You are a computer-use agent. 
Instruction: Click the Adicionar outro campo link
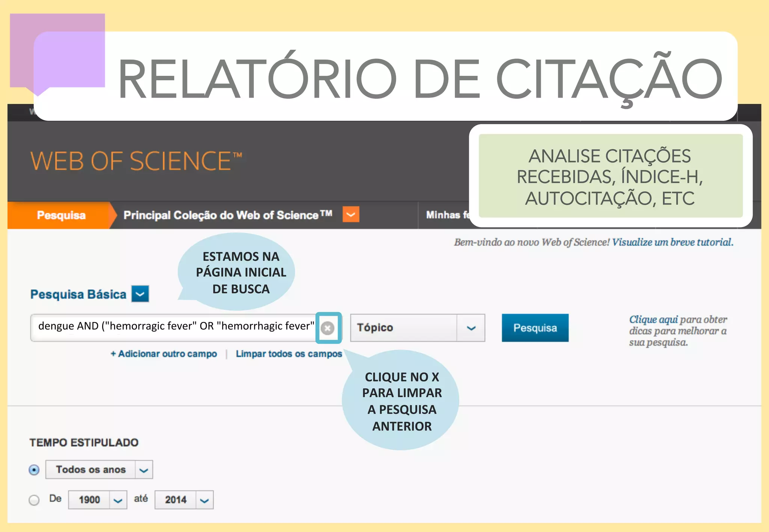click(164, 354)
